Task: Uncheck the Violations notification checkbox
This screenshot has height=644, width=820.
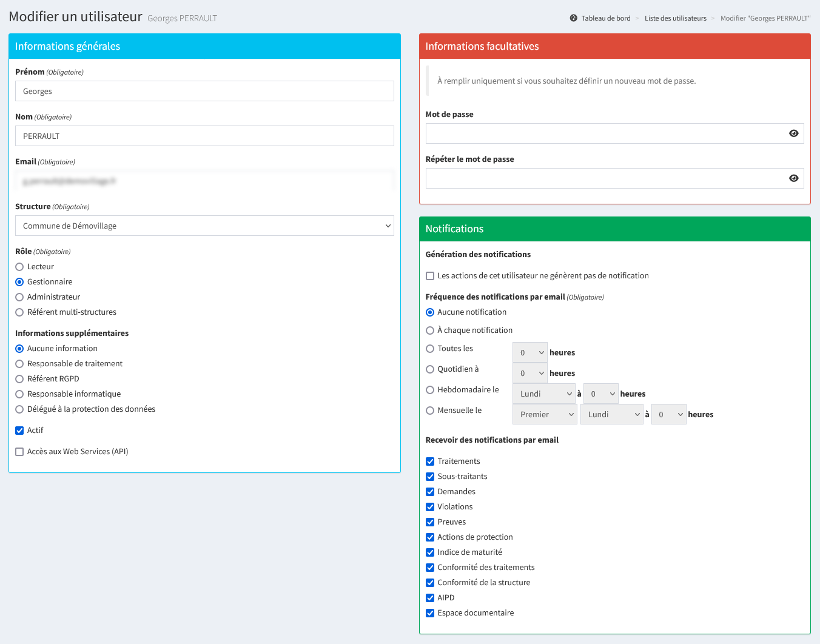Action: (430, 507)
